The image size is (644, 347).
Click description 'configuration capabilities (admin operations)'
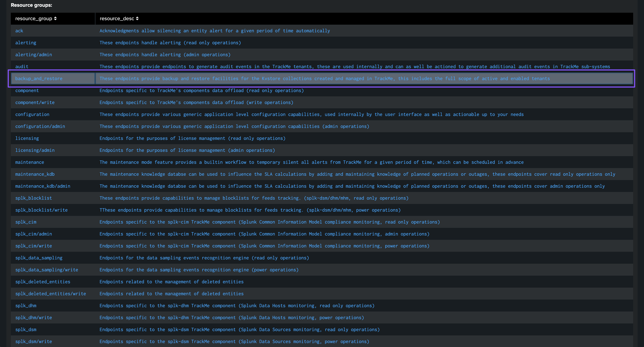tap(234, 126)
